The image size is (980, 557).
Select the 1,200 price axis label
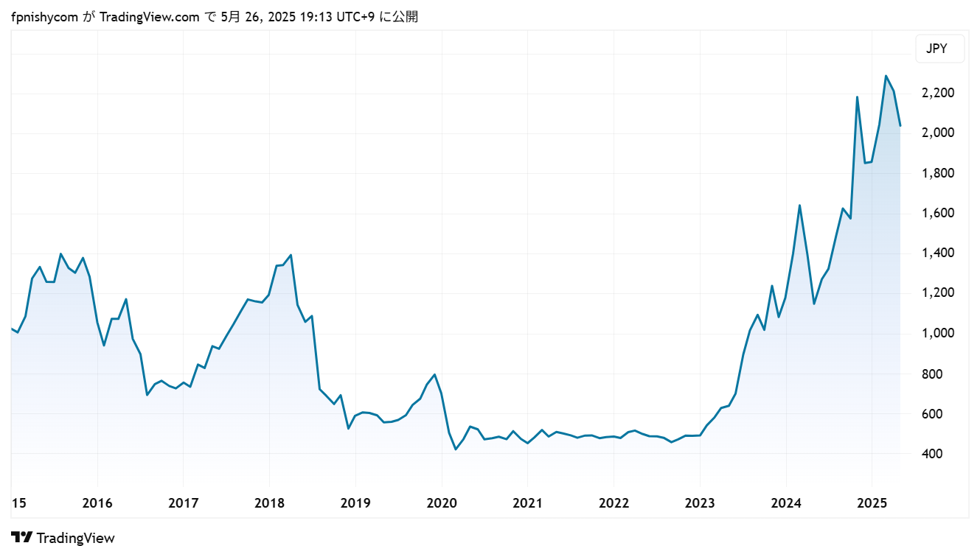(938, 293)
